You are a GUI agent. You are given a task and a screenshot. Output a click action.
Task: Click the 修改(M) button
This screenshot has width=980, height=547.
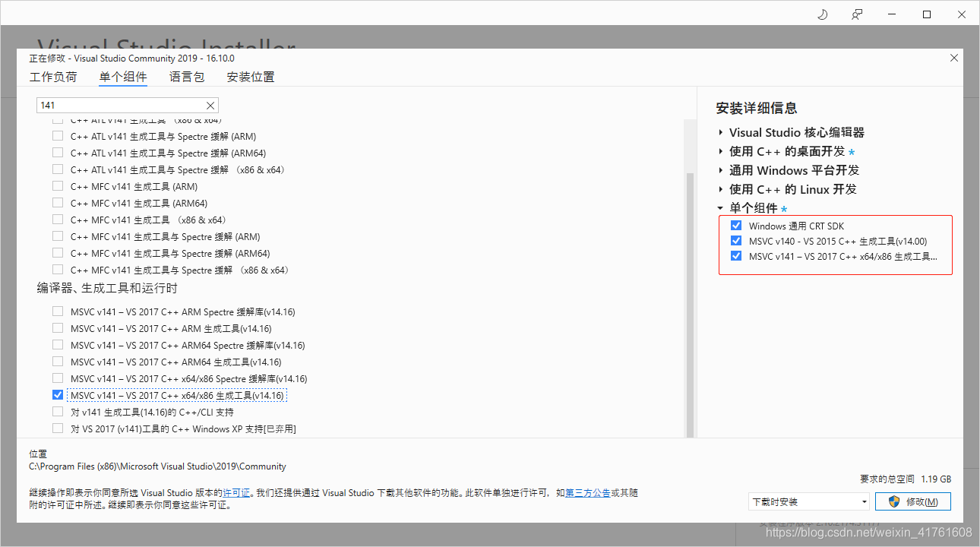[x=912, y=501]
